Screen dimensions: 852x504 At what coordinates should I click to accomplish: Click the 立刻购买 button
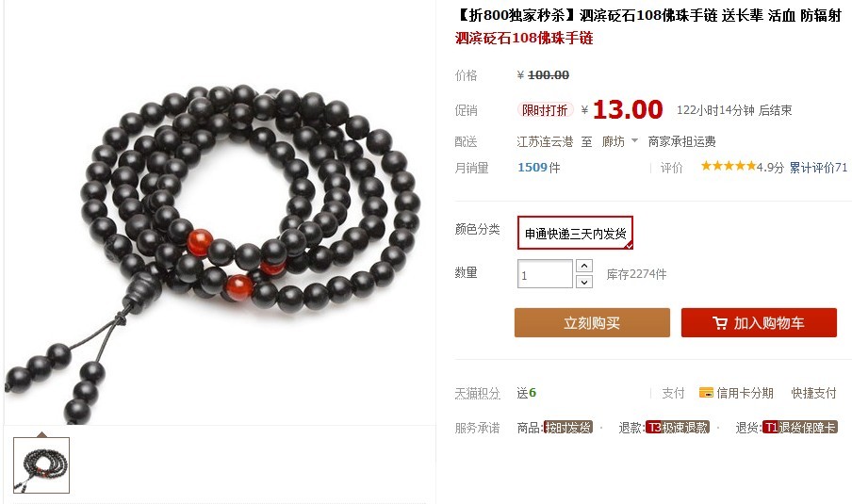[592, 322]
